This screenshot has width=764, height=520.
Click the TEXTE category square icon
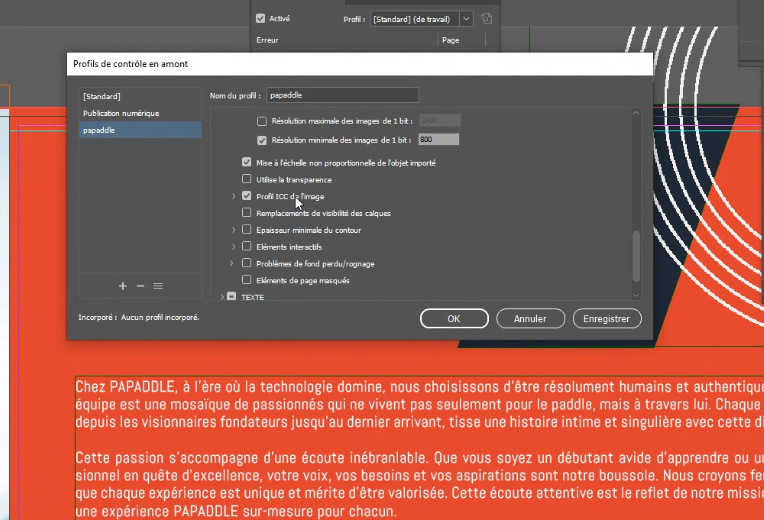231,297
